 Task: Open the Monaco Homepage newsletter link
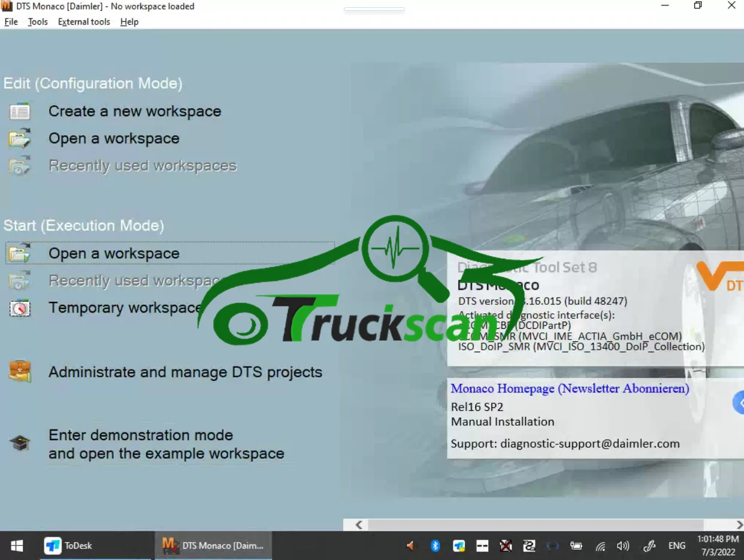tap(570, 389)
